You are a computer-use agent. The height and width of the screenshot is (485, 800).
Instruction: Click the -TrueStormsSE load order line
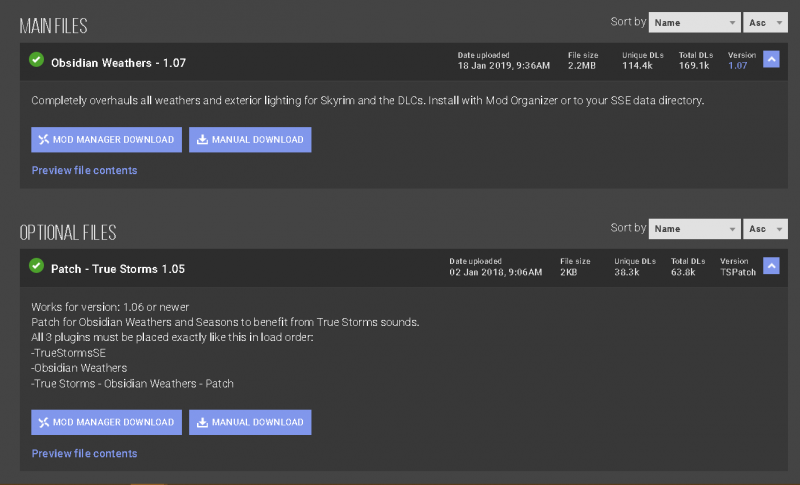point(68,353)
